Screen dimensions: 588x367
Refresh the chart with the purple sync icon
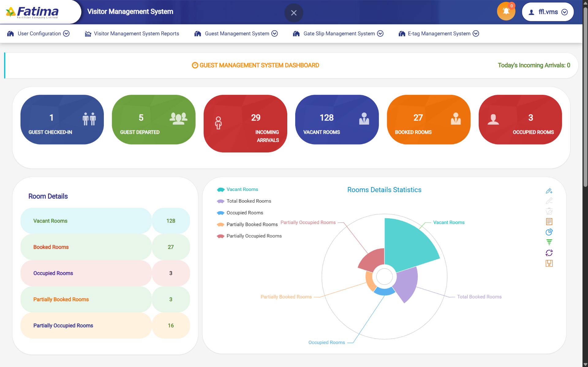point(549,253)
